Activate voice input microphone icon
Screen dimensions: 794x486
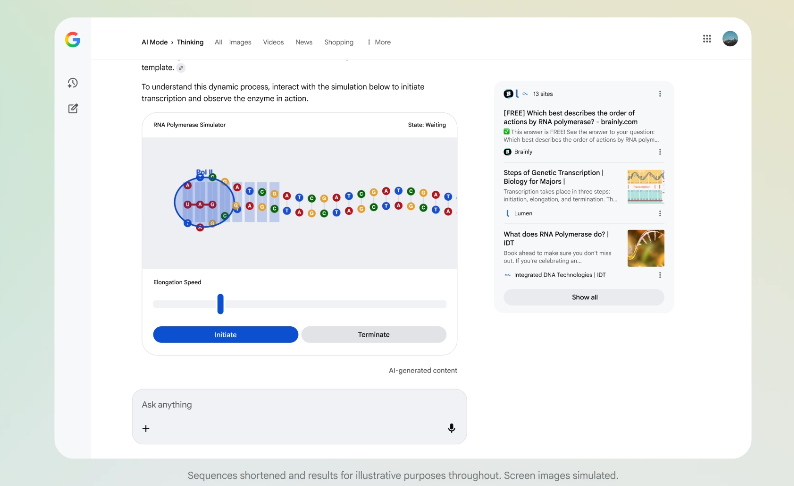click(x=451, y=428)
